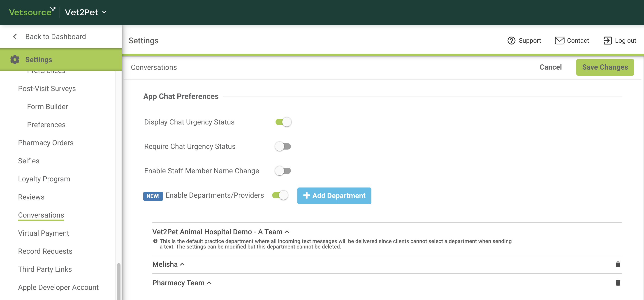The image size is (644, 300).
Task: Click the Support question mark icon
Action: click(x=511, y=40)
